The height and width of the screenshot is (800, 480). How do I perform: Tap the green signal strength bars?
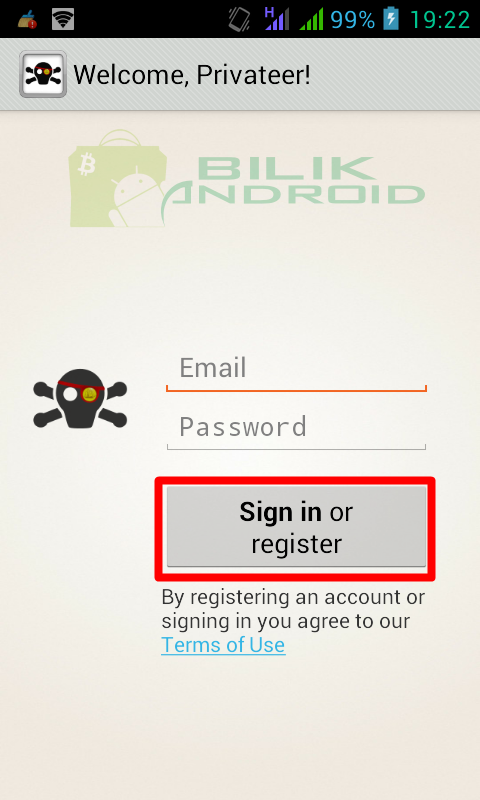(x=311, y=20)
